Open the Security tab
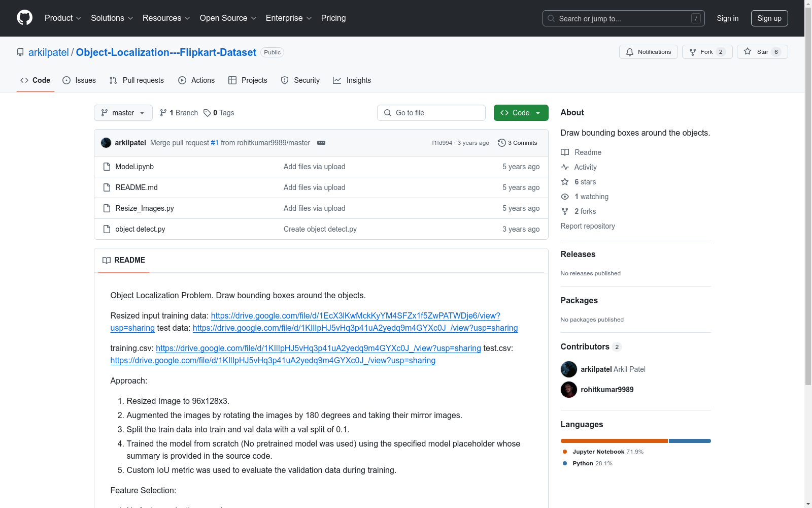The image size is (812, 508). click(x=300, y=80)
